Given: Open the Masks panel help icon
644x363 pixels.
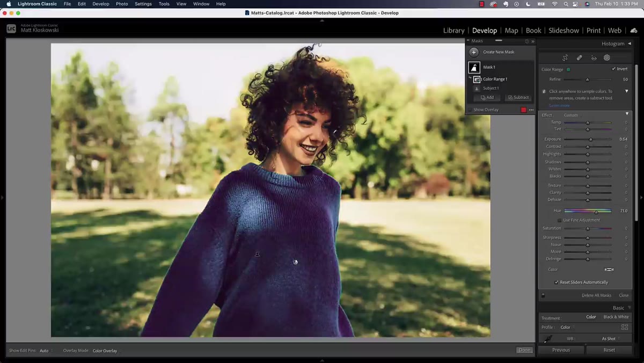Looking at the screenshot, I should pos(526,41).
